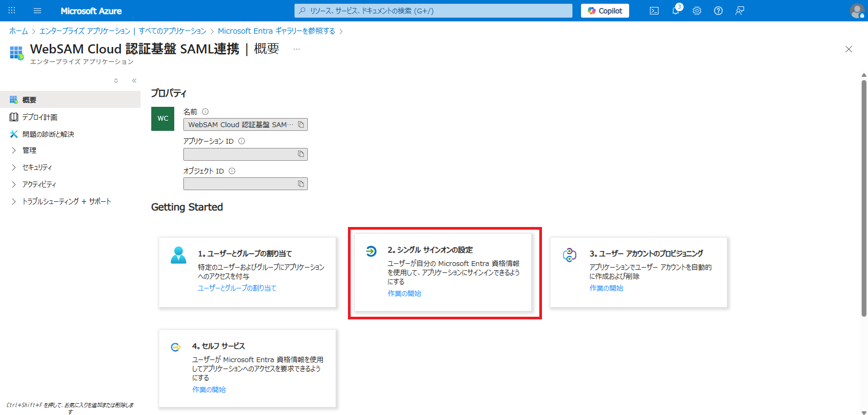Click 作業の開始 under シングル サインオンの設定
This screenshot has width=868, height=415.
coord(404,293)
